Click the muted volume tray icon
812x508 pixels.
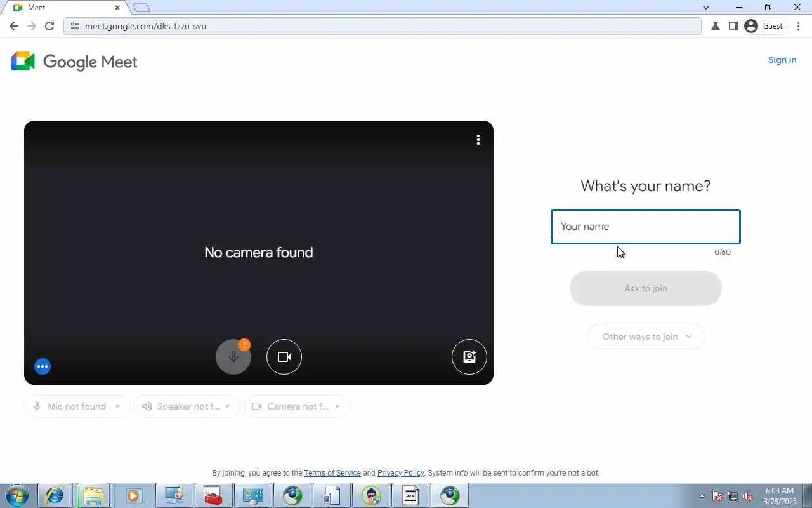(x=749, y=496)
